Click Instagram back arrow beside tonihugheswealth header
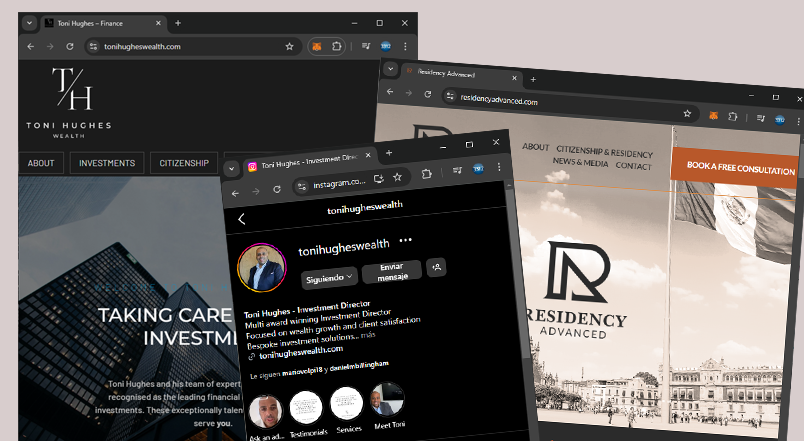Screen dimensions: 804x441 [x=241, y=219]
